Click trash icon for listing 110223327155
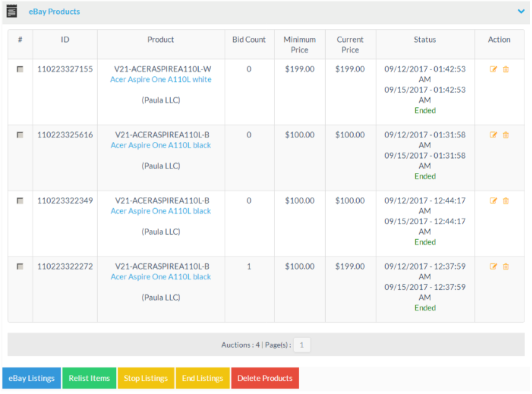 (506, 69)
